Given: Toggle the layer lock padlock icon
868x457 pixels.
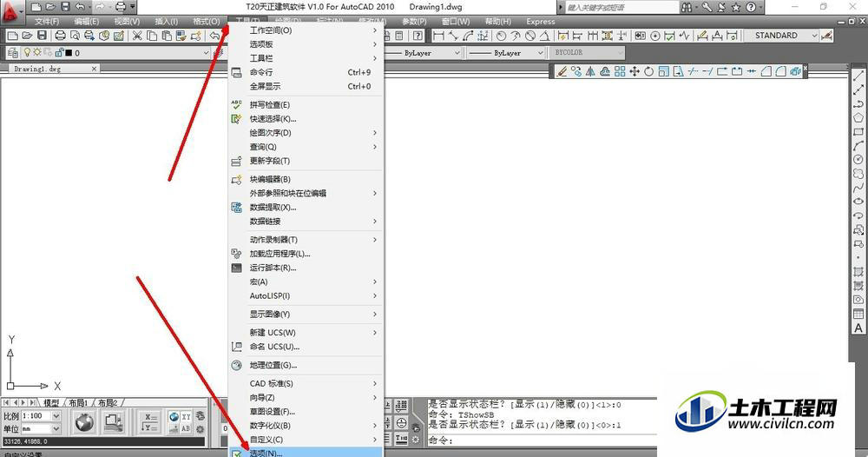Looking at the screenshot, I should 59,53.
